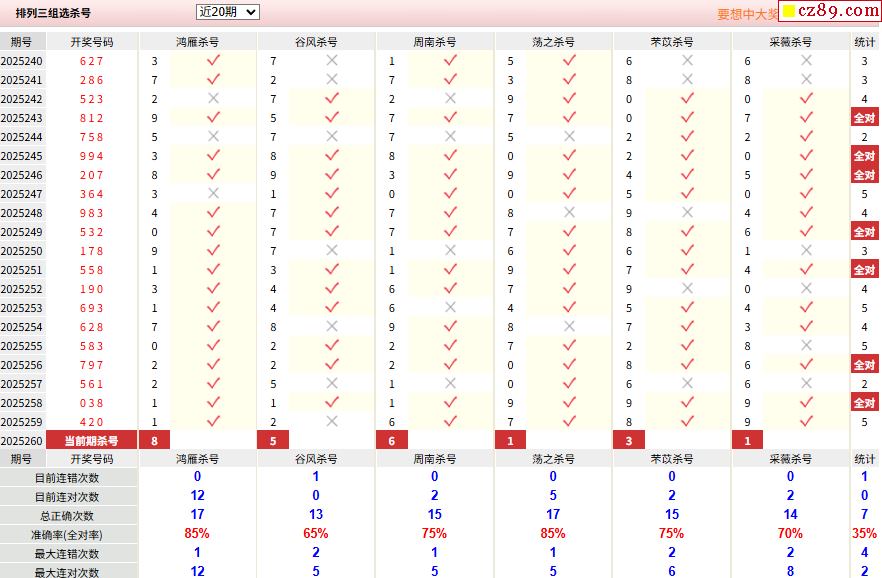The height and width of the screenshot is (578, 882).
Task: Click current 鸿雁杀号 kill number 8
Action: pyautogui.click(x=155, y=440)
